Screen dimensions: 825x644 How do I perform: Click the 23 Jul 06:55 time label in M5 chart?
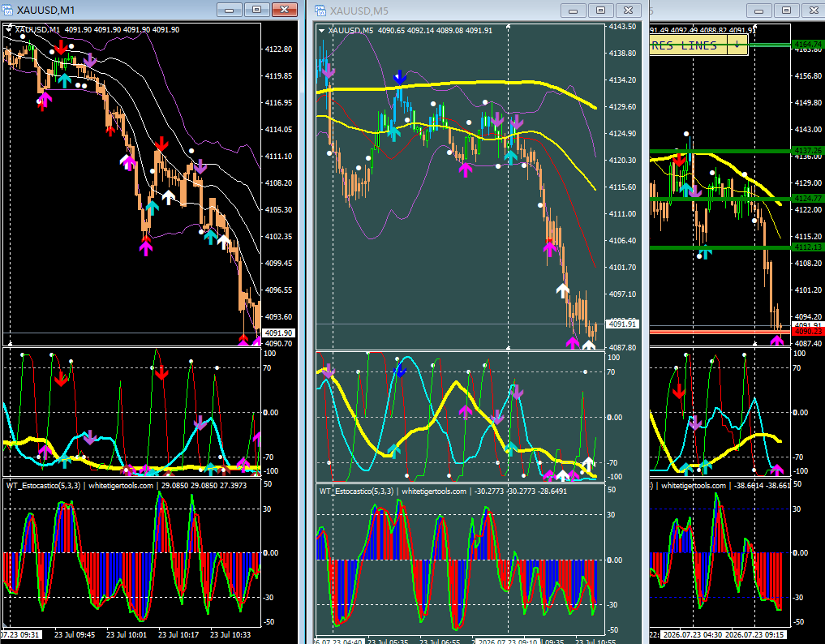tap(440, 642)
